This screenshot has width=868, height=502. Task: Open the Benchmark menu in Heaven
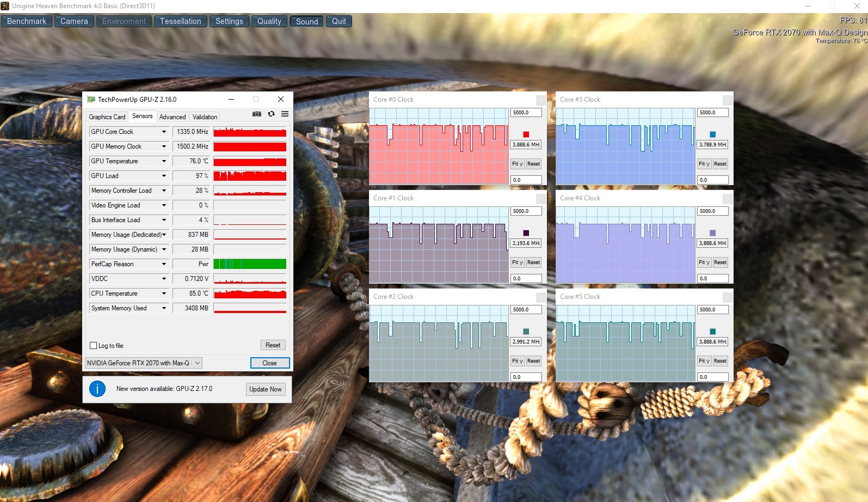click(x=27, y=21)
